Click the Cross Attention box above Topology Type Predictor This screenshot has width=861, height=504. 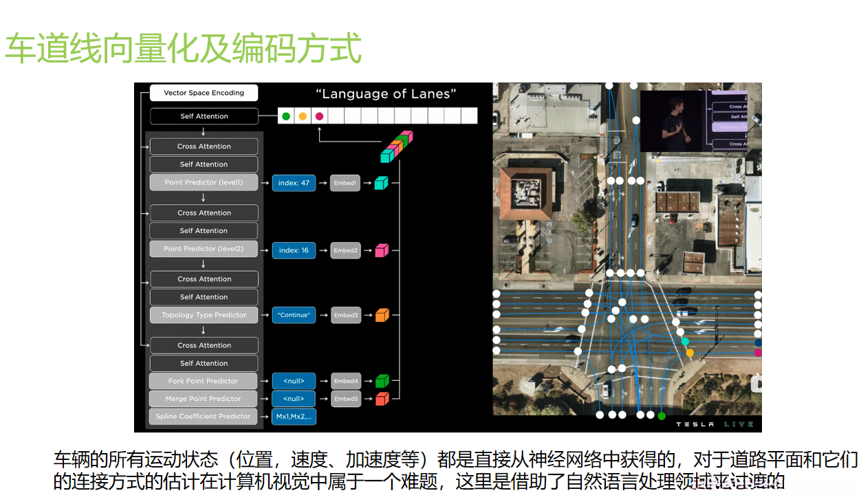click(204, 279)
